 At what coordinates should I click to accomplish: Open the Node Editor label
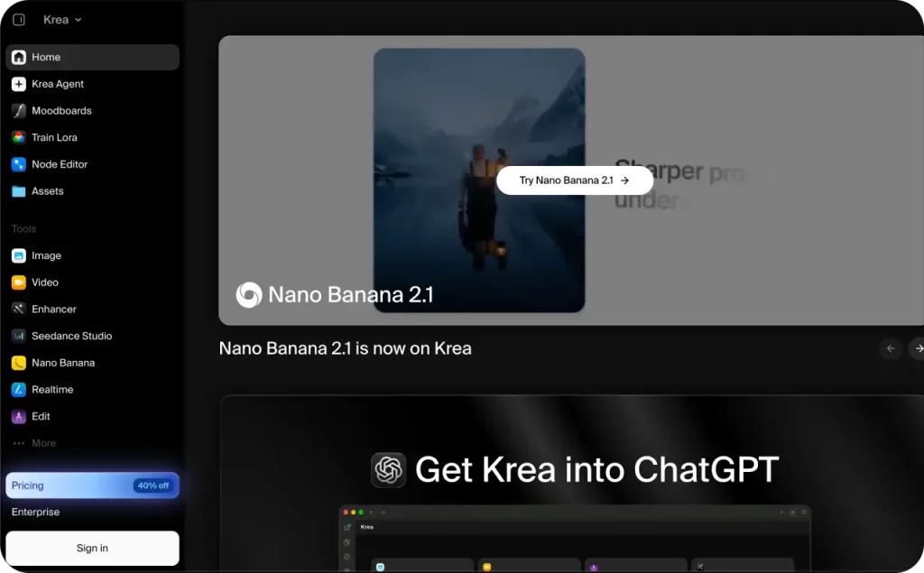click(60, 164)
